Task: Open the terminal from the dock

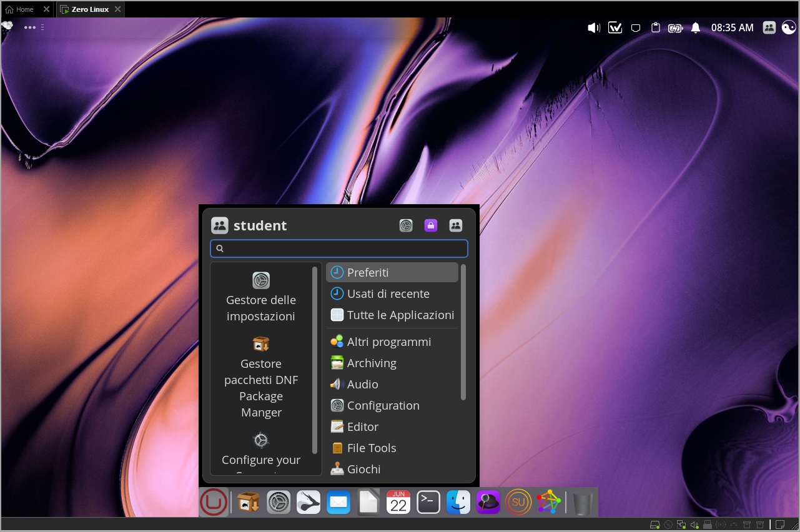Action: pyautogui.click(x=428, y=502)
